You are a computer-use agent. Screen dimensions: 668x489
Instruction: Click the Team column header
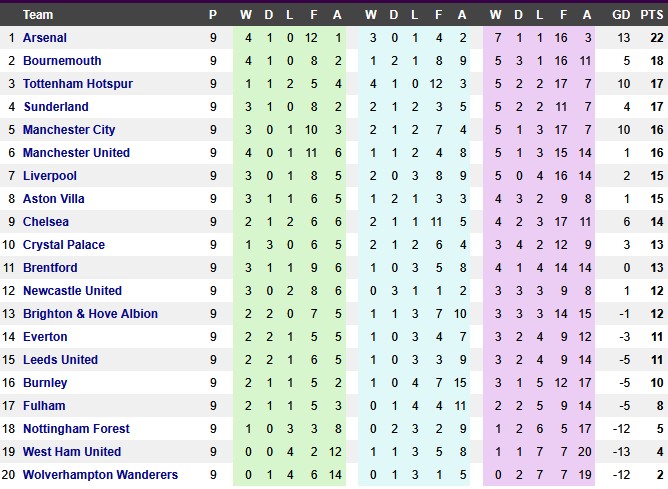click(x=38, y=15)
